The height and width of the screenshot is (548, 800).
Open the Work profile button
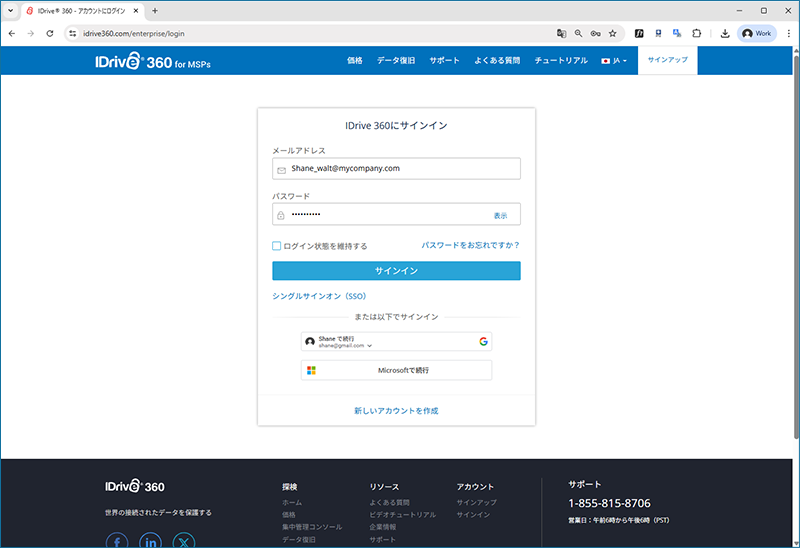click(x=757, y=34)
